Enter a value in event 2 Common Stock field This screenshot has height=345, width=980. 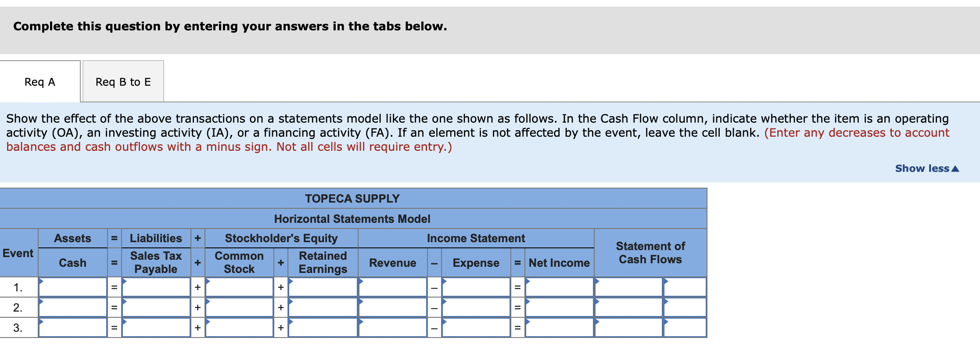point(239,307)
